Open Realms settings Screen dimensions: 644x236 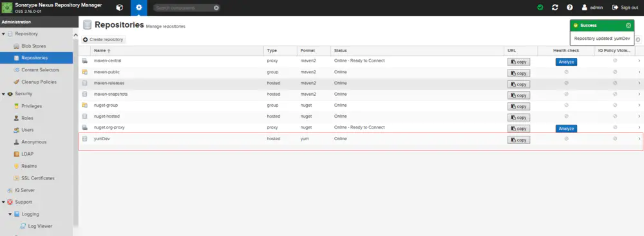coord(29,166)
